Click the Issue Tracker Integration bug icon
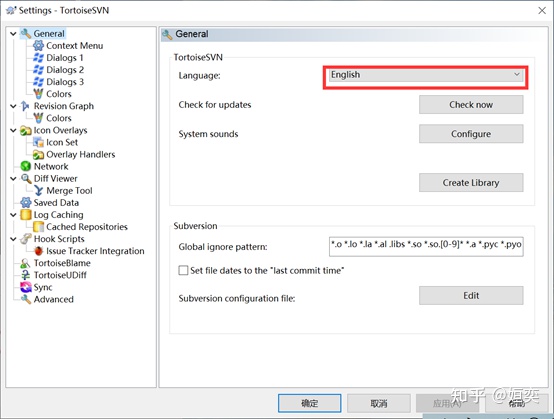 click(38, 251)
